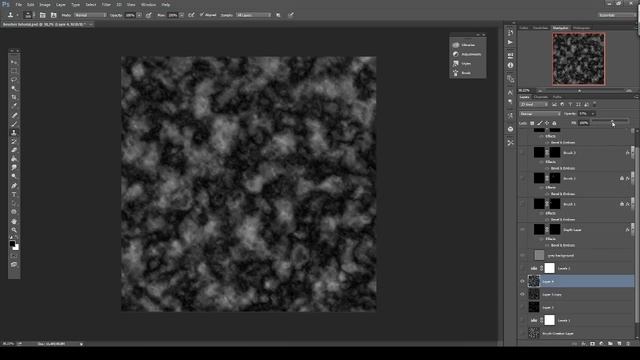Change screen mode icon in toolbar
640x360 pixels.
coord(14,264)
